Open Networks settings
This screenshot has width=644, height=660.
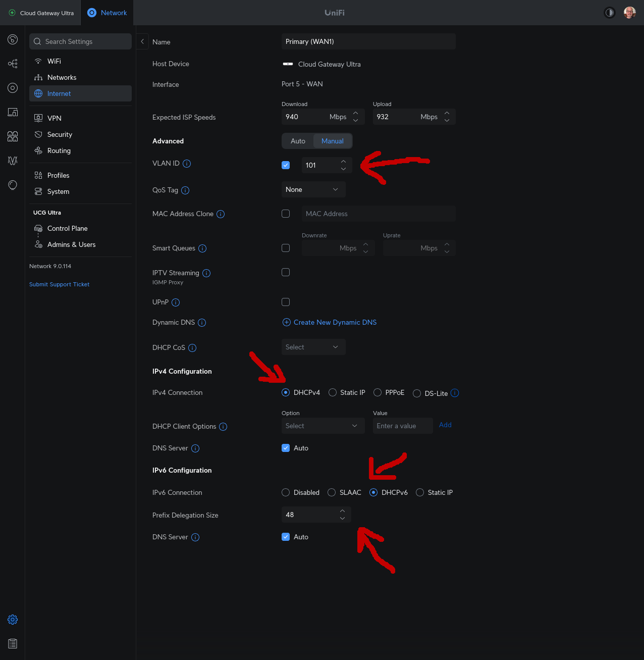(x=80, y=77)
